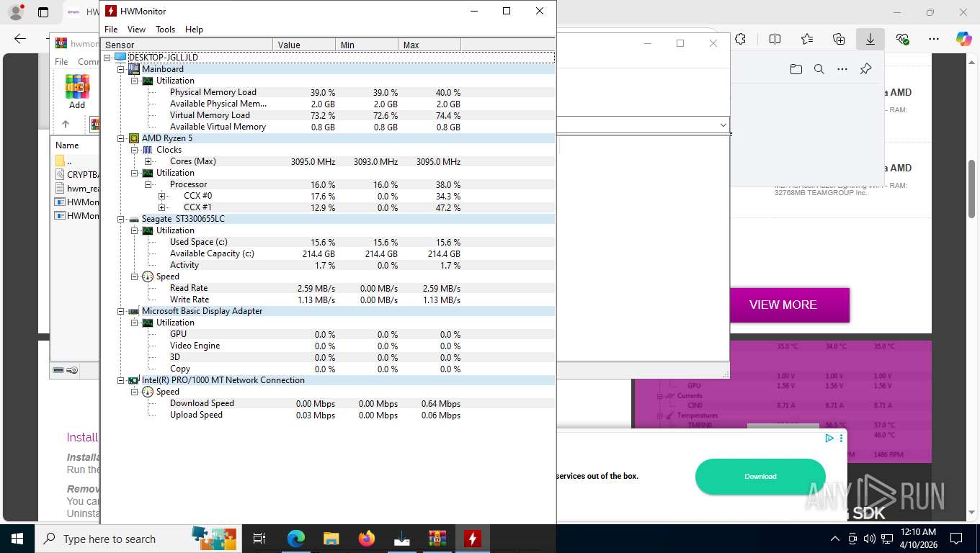The width and height of the screenshot is (980, 553).
Task: Open Edge browser essentials heart icon
Action: (902, 40)
